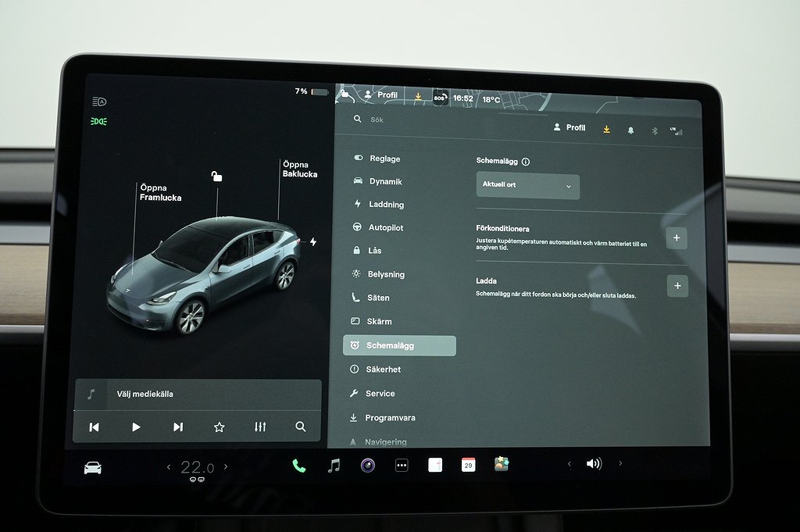Tap the car controls icon
800x532 pixels.
[92, 468]
